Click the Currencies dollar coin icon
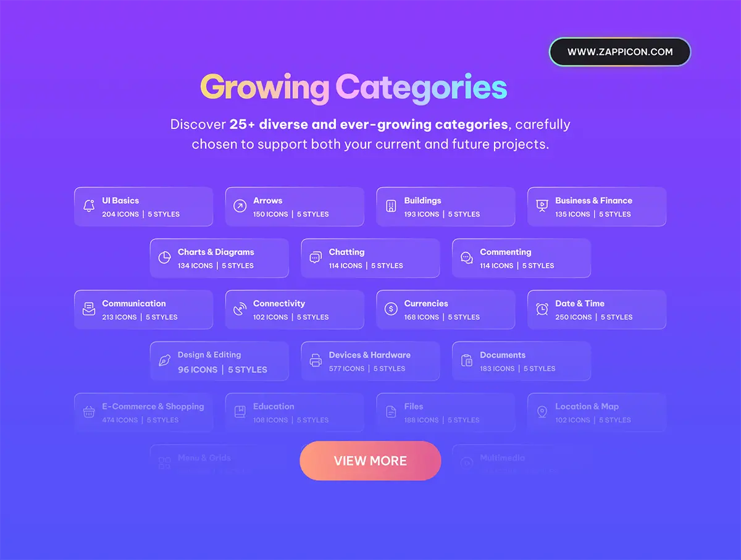The image size is (741, 560). pyautogui.click(x=391, y=309)
